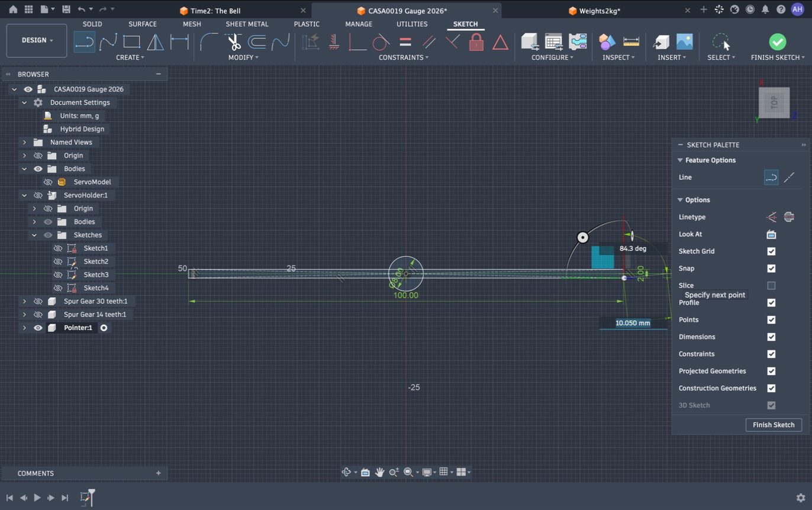Select the Pan hand tool
Image resolution: width=812 pixels, height=510 pixels.
379,472
